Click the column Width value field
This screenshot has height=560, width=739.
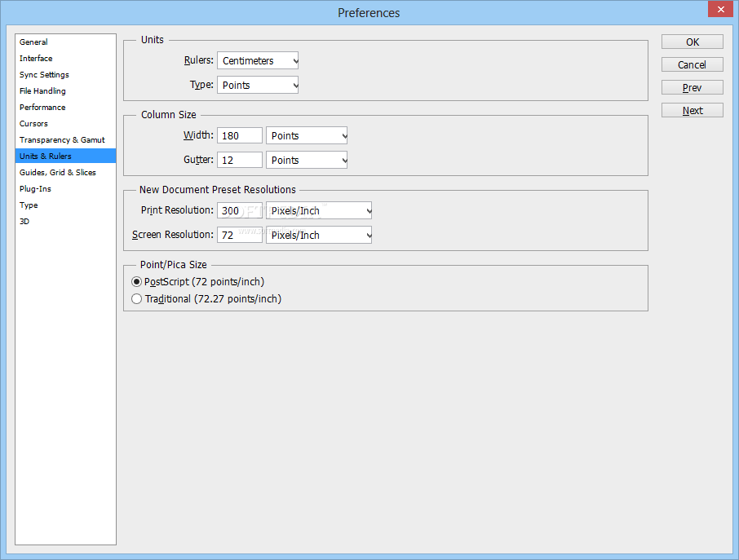[240, 135]
